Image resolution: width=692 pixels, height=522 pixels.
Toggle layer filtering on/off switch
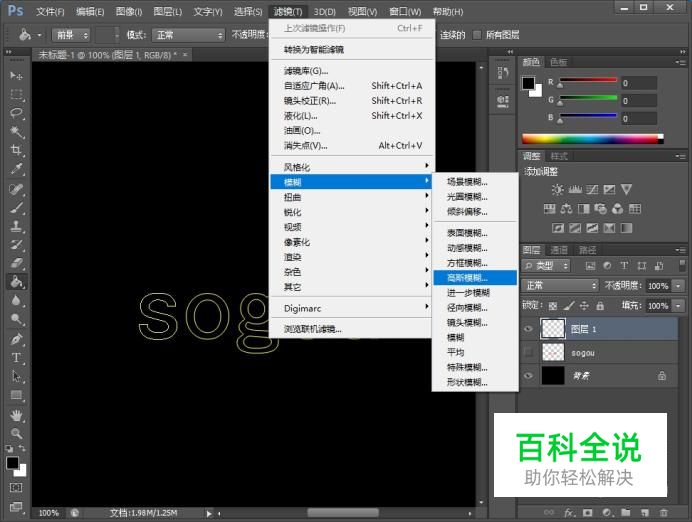[x=682, y=266]
